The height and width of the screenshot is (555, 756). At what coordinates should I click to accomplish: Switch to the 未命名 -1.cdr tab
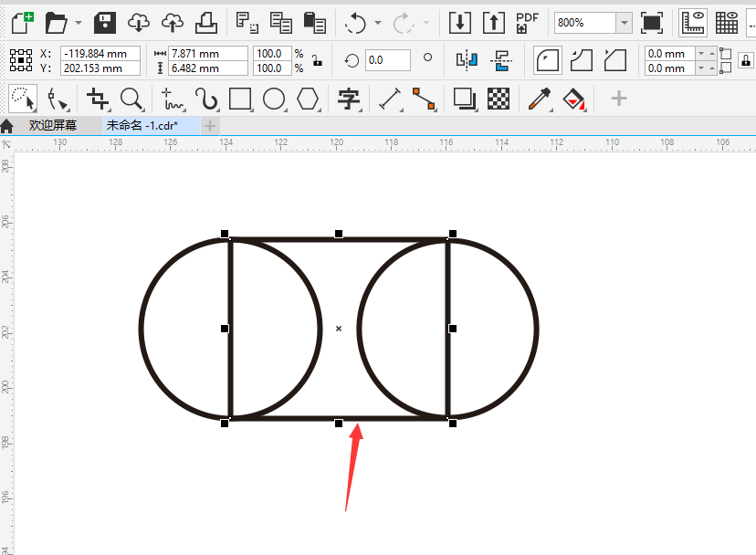[x=142, y=126]
